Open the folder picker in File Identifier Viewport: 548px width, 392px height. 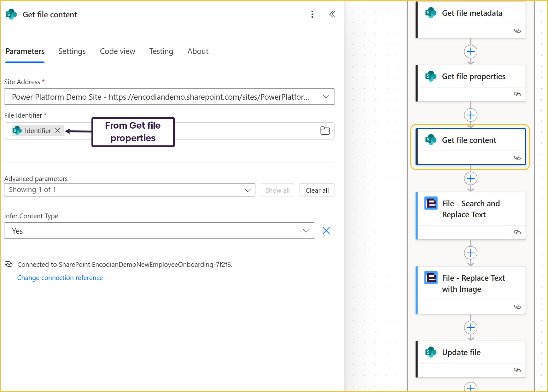(325, 131)
